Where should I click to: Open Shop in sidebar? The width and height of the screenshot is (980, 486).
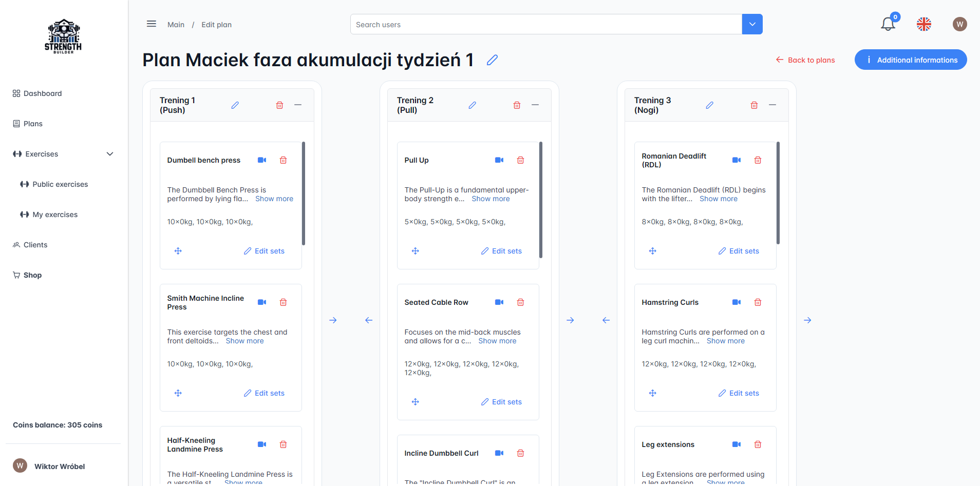click(27, 275)
